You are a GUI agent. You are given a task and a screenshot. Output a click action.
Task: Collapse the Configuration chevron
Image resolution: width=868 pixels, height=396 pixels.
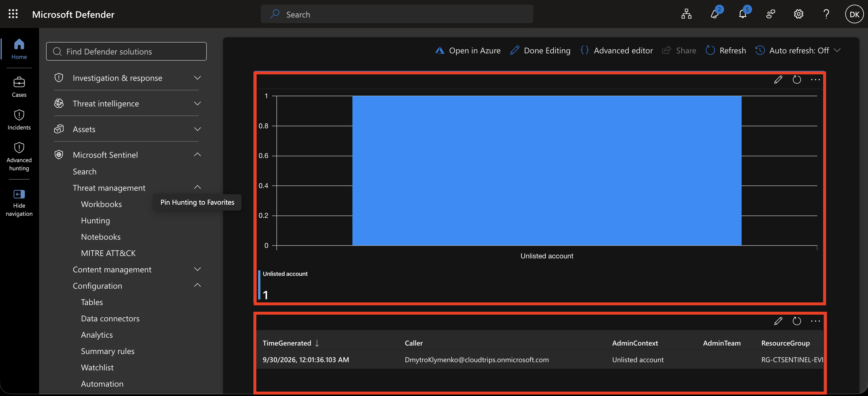[x=197, y=285]
